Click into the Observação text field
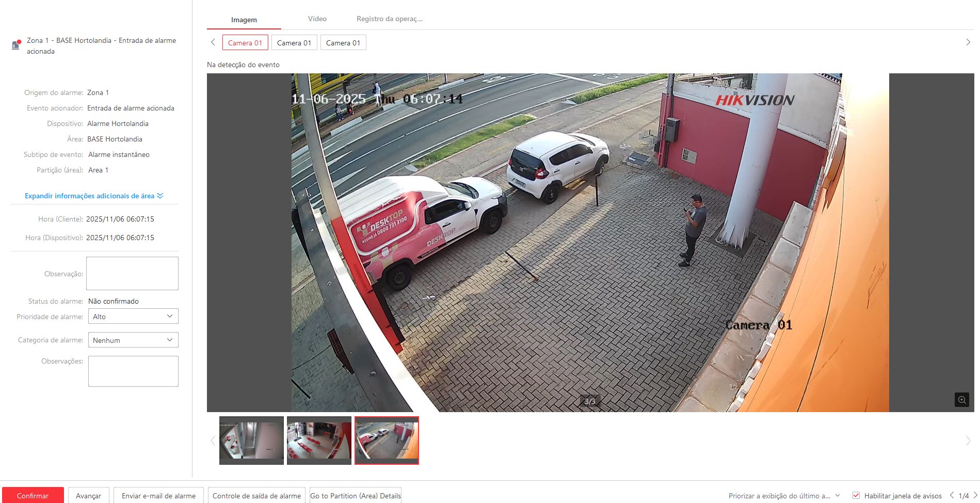 point(132,273)
